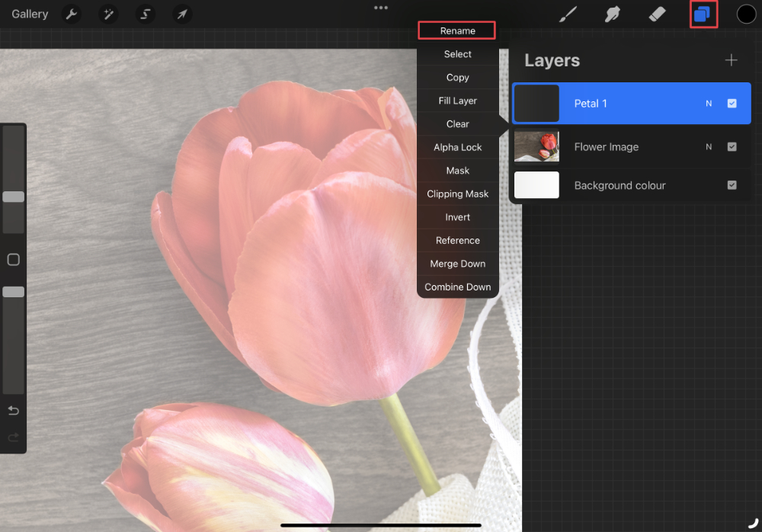Enable Alpha Lock on the layer
The width and height of the screenshot is (762, 532).
click(457, 147)
